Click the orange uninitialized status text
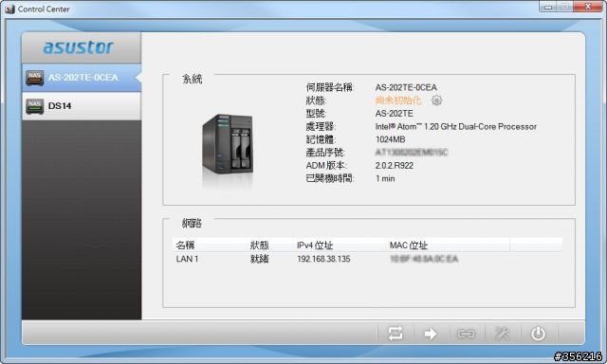 [x=398, y=100]
